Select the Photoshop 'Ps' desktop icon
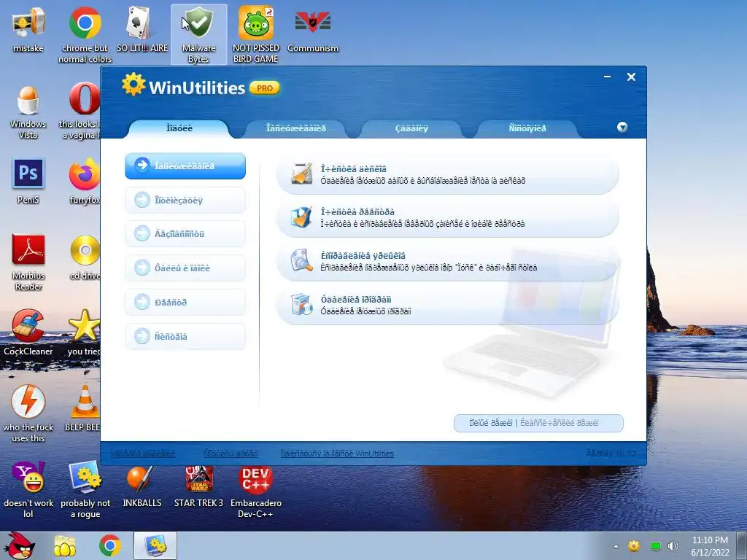The width and height of the screenshot is (747, 560). [x=28, y=182]
